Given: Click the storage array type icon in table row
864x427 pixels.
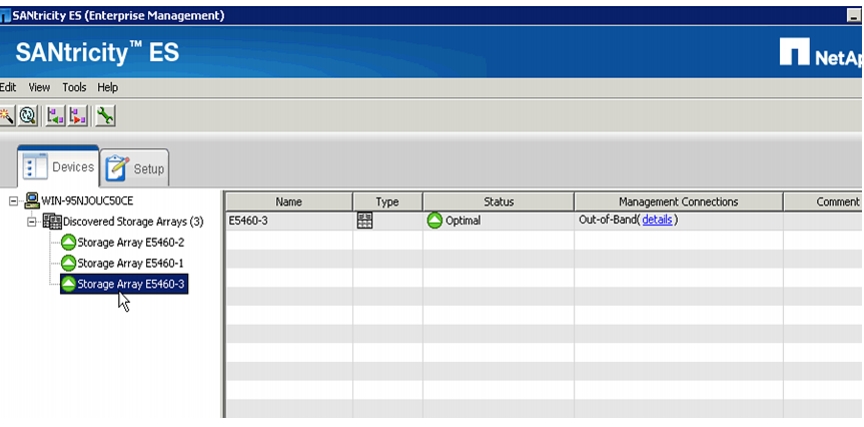Looking at the screenshot, I should (365, 220).
